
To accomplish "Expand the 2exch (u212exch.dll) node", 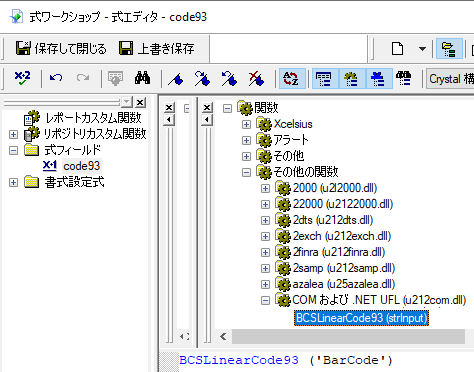I will click(265, 236).
